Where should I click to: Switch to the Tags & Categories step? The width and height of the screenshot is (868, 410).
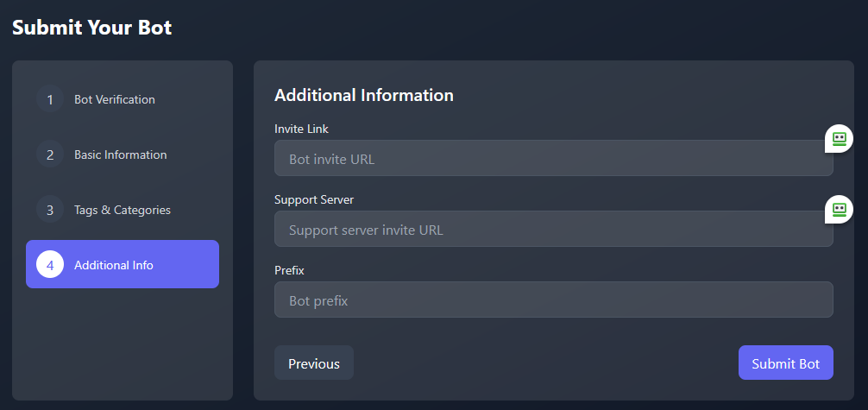coord(123,210)
